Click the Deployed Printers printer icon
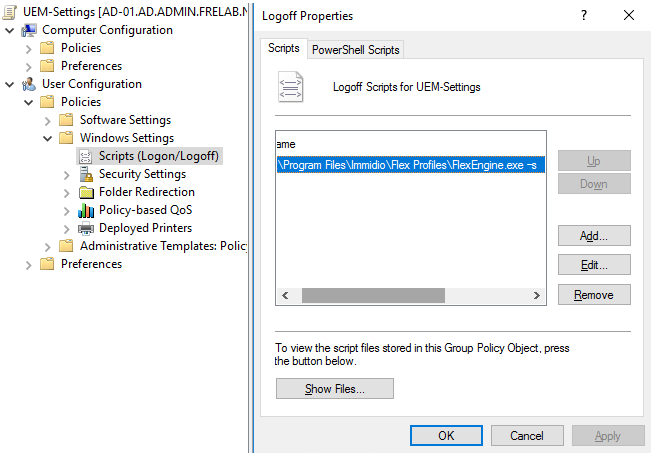 (x=86, y=228)
